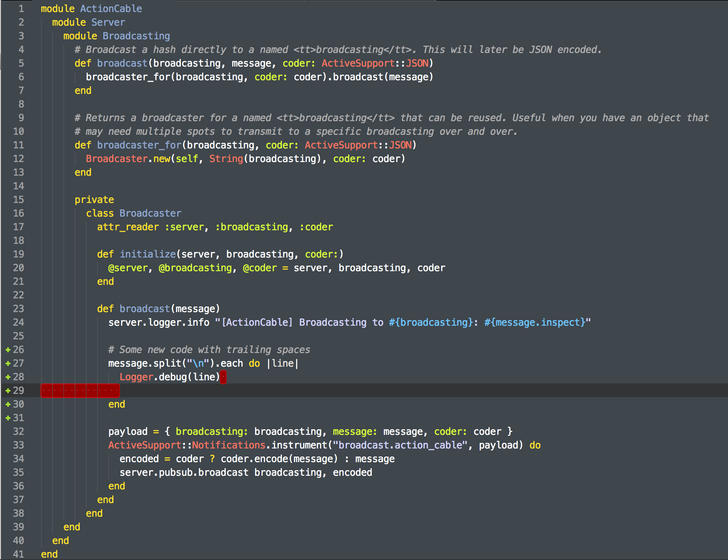Click line number 41 in the gutter

(x=18, y=554)
